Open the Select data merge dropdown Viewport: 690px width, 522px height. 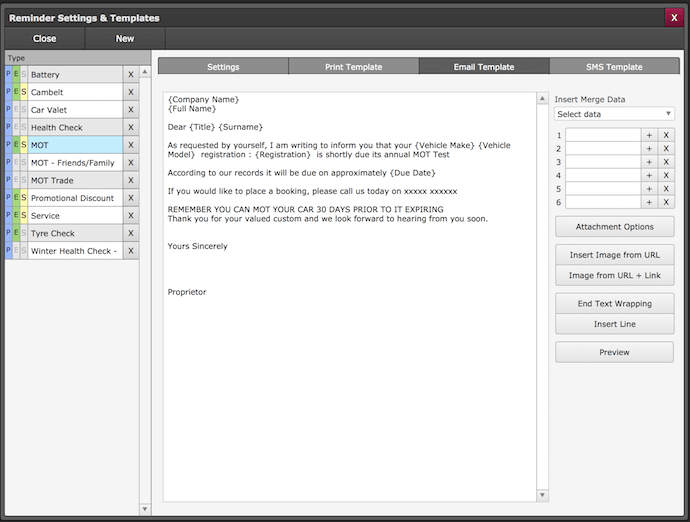tap(614, 114)
